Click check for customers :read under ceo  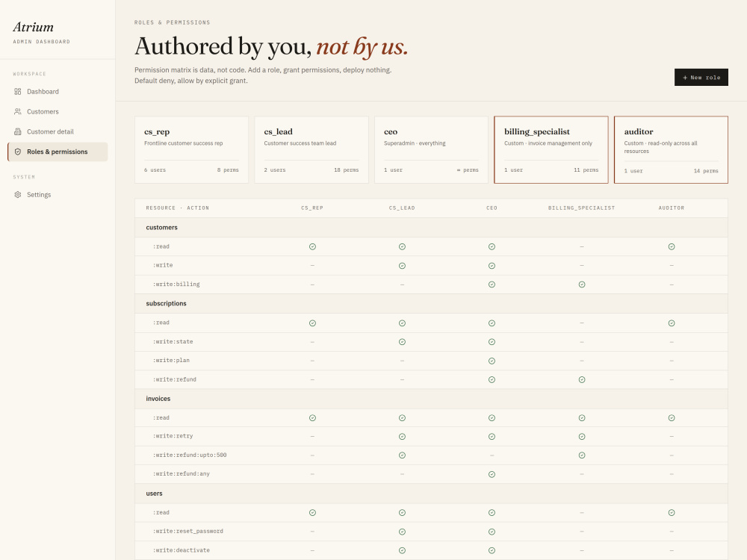point(492,246)
